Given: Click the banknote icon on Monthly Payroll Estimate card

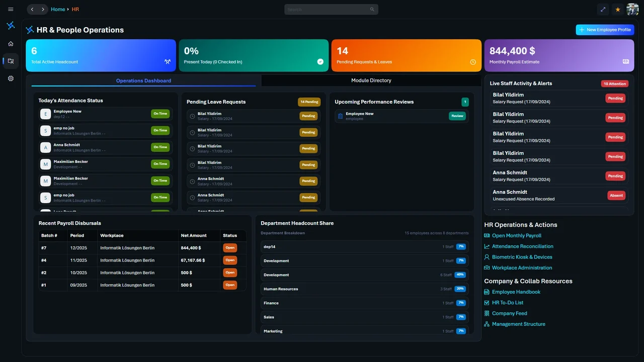Looking at the screenshot, I should coord(626,61).
